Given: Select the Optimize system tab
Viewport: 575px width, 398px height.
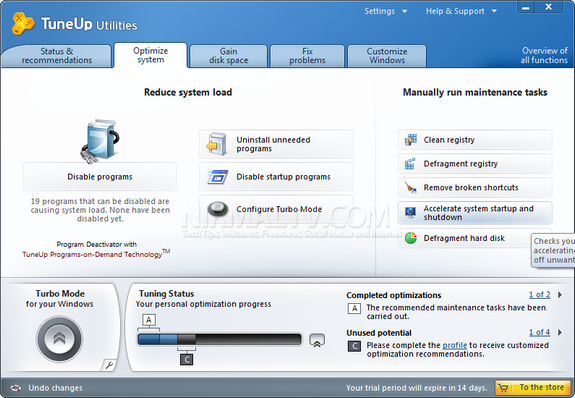Looking at the screenshot, I should 151,55.
